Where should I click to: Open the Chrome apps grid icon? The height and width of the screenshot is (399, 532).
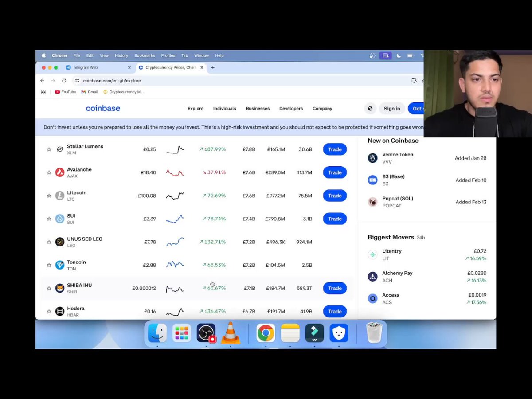tap(43, 92)
